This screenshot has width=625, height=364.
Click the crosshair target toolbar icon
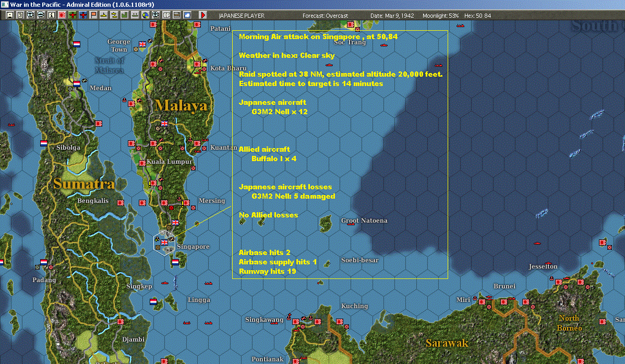(x=156, y=15)
